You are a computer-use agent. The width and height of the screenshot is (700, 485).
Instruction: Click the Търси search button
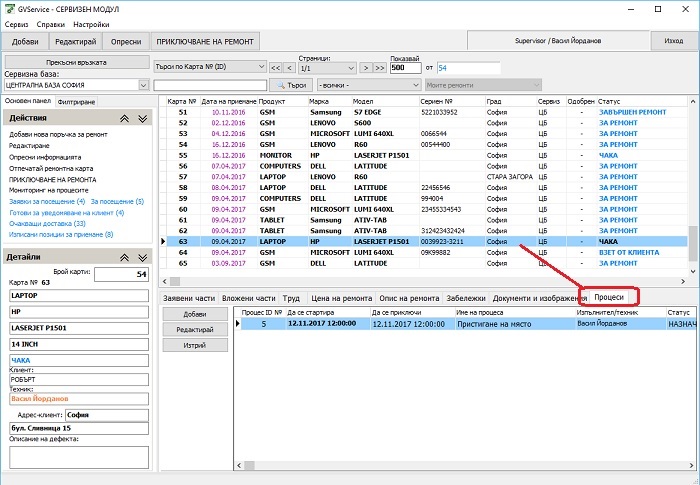(x=291, y=85)
